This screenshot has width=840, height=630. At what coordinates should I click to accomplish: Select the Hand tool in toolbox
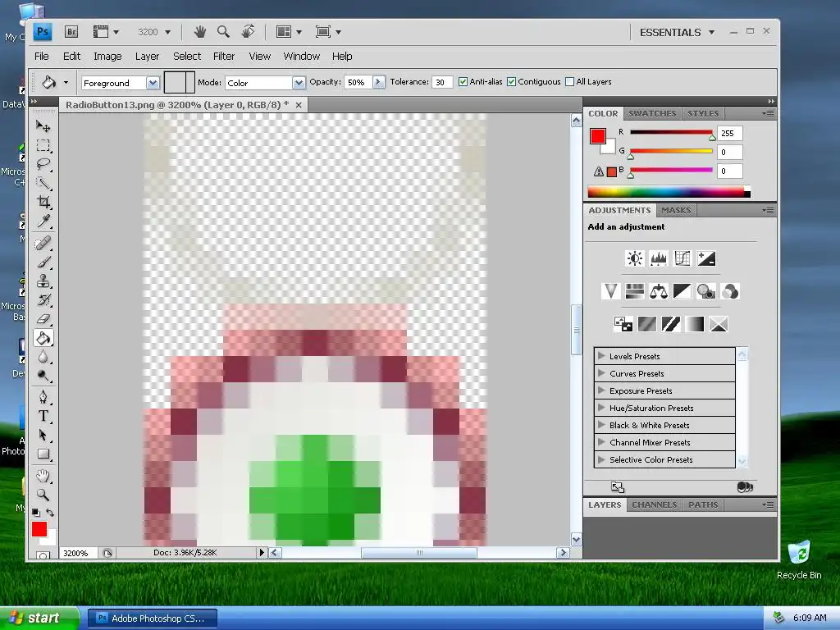click(x=43, y=476)
